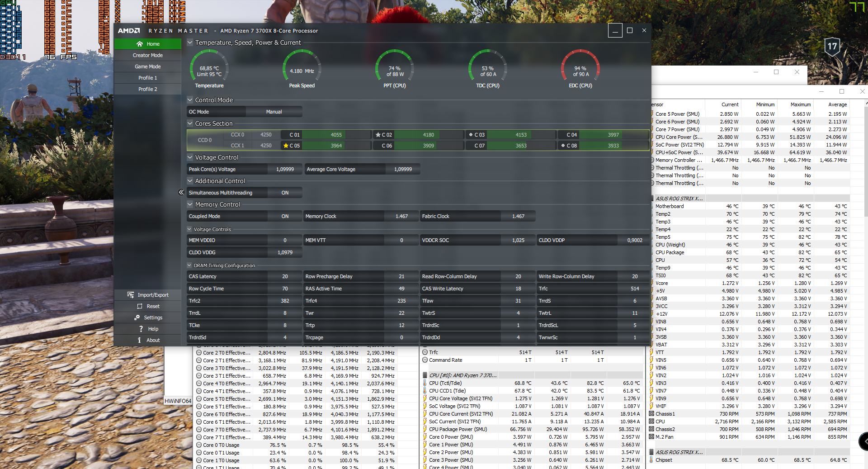
Task: Toggle Simultaneous Multithreading ON switch
Action: (285, 193)
